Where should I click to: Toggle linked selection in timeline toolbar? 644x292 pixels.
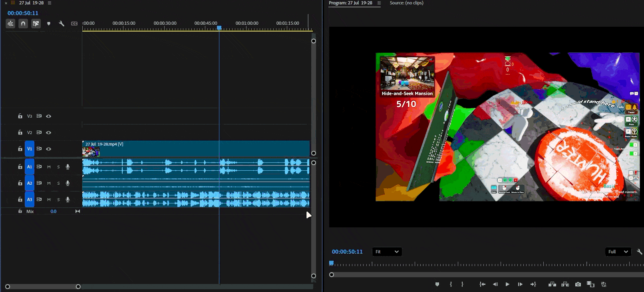pos(36,24)
